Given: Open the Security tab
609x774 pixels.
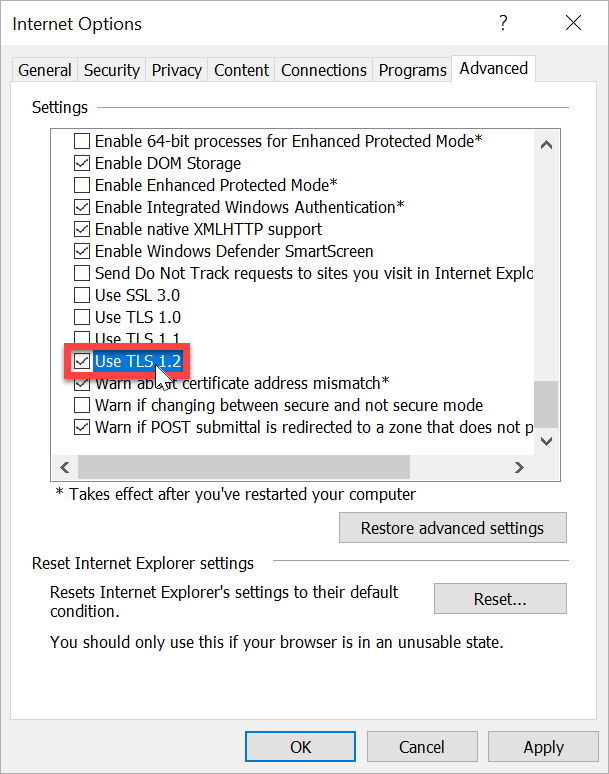Looking at the screenshot, I should click(112, 70).
